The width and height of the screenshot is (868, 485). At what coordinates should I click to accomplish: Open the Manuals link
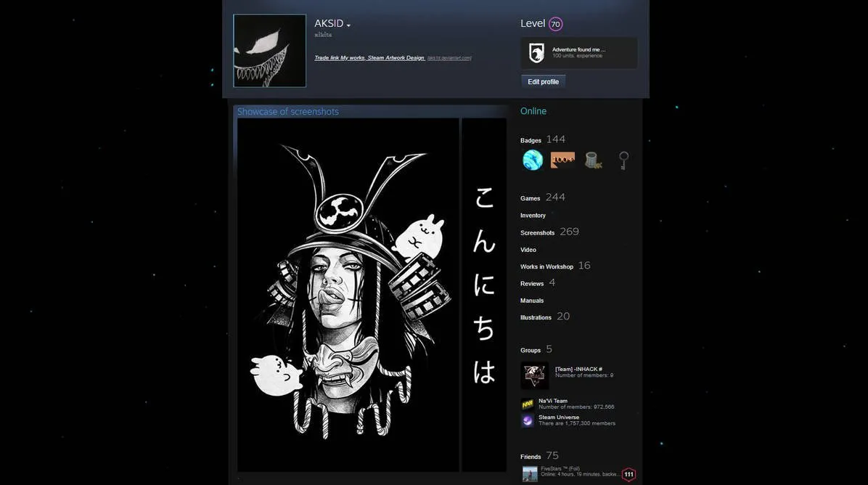532,301
